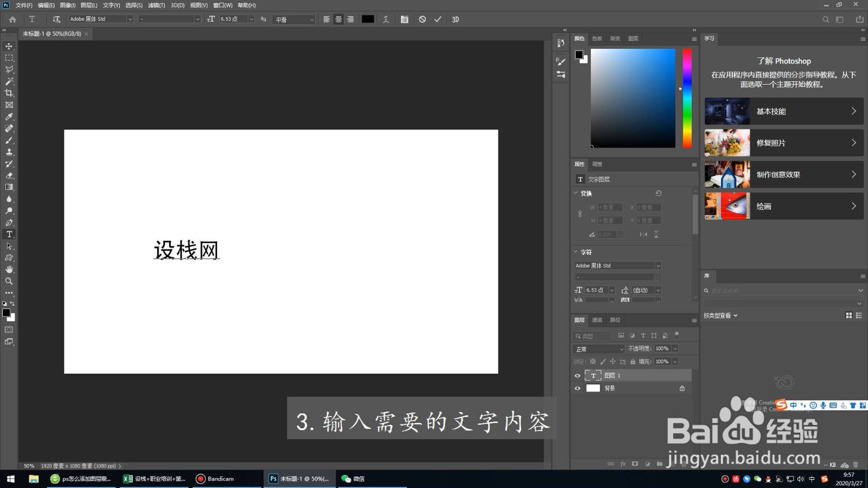This screenshot has height=488, width=868.
Task: Open the layer fill dropdown arrow
Action: 675,362
